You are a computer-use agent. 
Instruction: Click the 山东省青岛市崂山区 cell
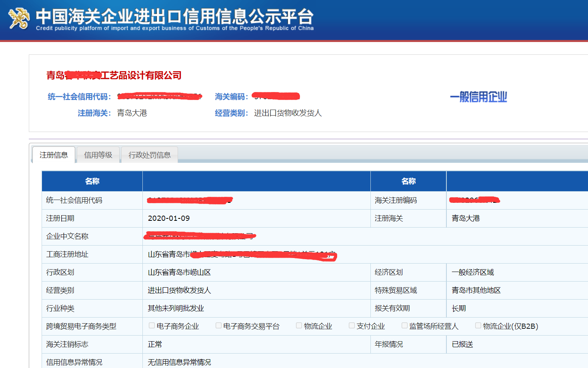coord(179,272)
